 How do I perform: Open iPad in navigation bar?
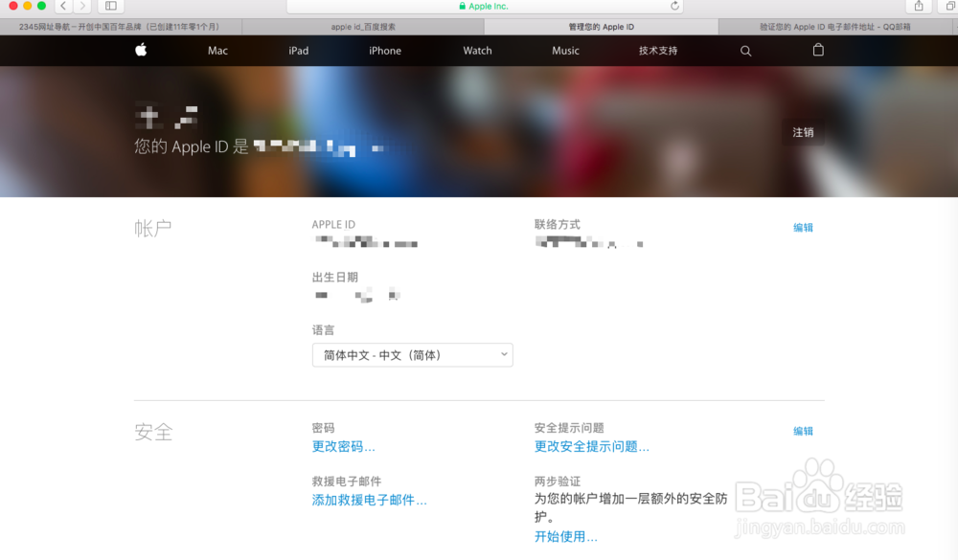(x=298, y=51)
